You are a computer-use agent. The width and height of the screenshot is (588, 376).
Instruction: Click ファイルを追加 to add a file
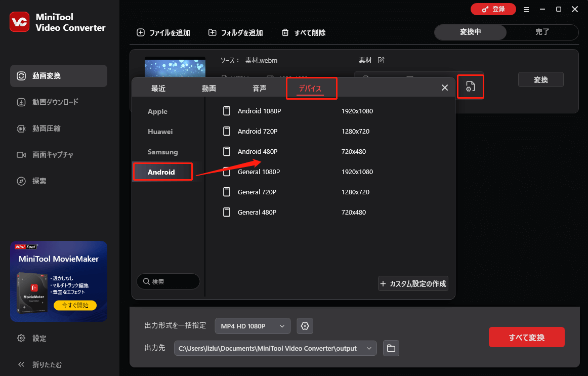coord(163,32)
